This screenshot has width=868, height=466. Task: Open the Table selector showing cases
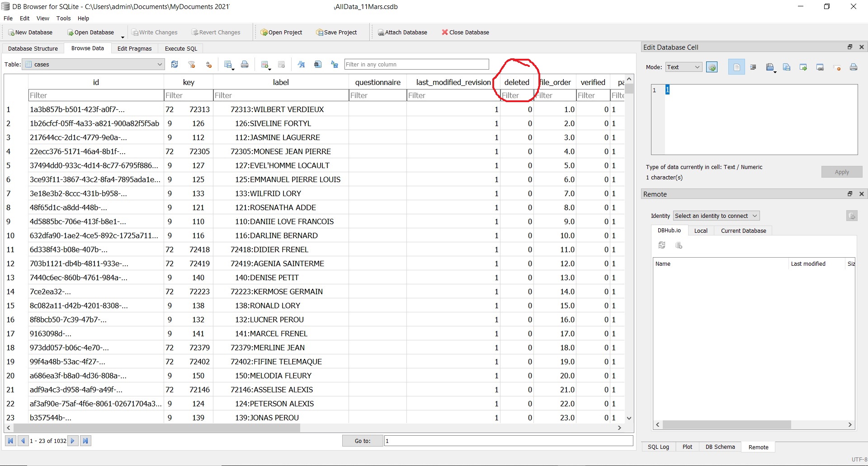click(94, 65)
